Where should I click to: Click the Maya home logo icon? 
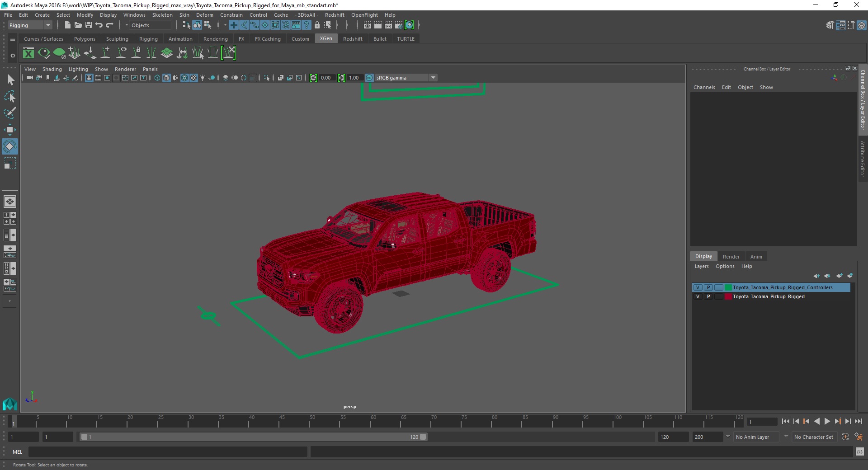(10, 404)
